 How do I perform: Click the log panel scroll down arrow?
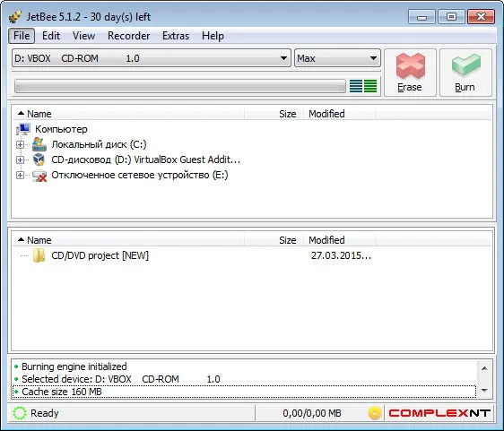484,391
